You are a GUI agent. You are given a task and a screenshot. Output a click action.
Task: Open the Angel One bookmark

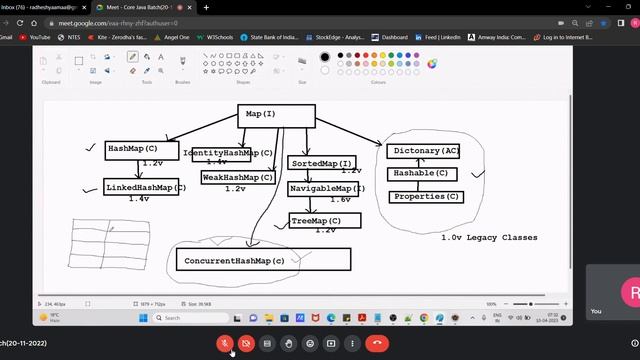pyautogui.click(x=172, y=37)
